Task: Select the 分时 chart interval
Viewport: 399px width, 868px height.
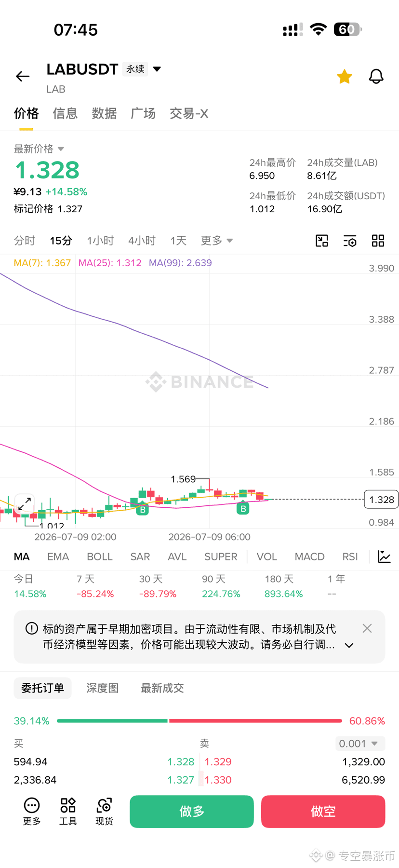Action: (x=25, y=241)
